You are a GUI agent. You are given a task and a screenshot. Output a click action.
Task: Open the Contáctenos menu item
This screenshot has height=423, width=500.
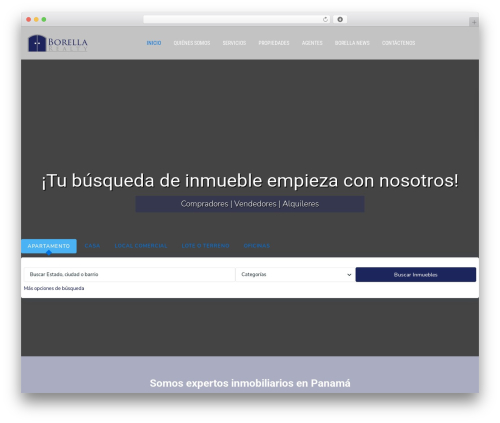(x=399, y=43)
